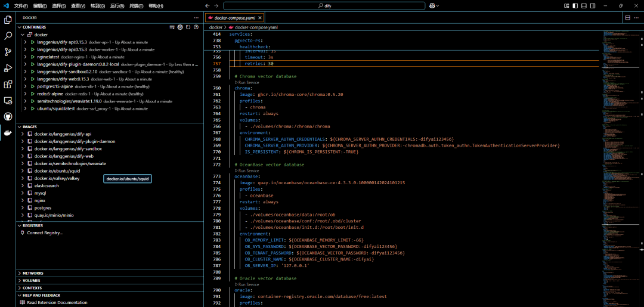Image resolution: width=644 pixels, height=307 pixels.
Task: Open Source Control view in activity bar
Action: click(x=8, y=52)
